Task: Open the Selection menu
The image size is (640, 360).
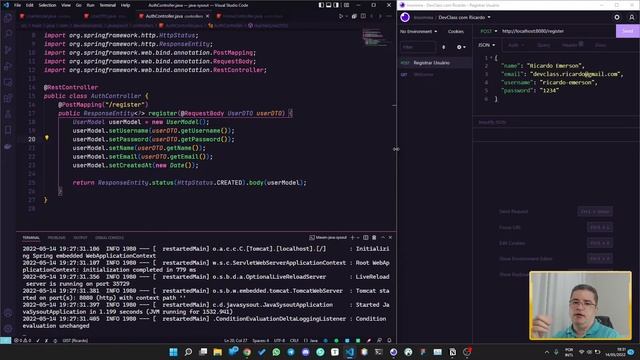Action: [x=47, y=5]
